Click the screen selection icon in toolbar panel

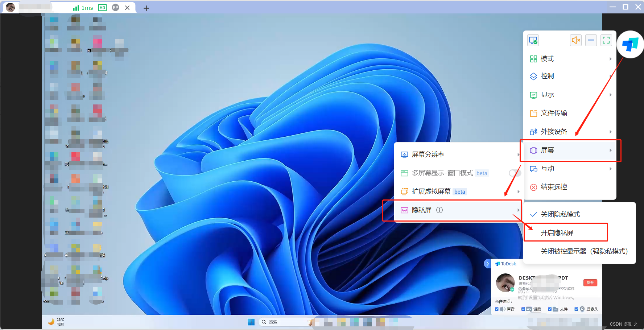(533, 40)
